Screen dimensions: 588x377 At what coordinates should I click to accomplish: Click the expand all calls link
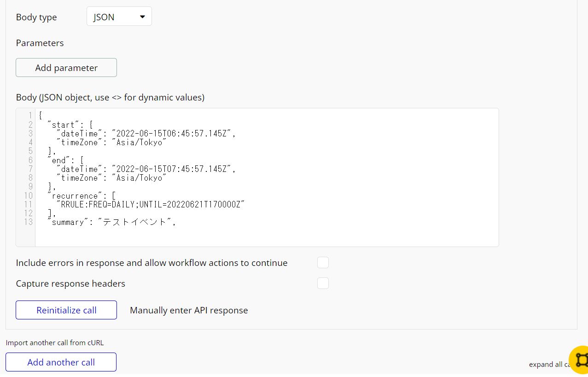pos(548,364)
